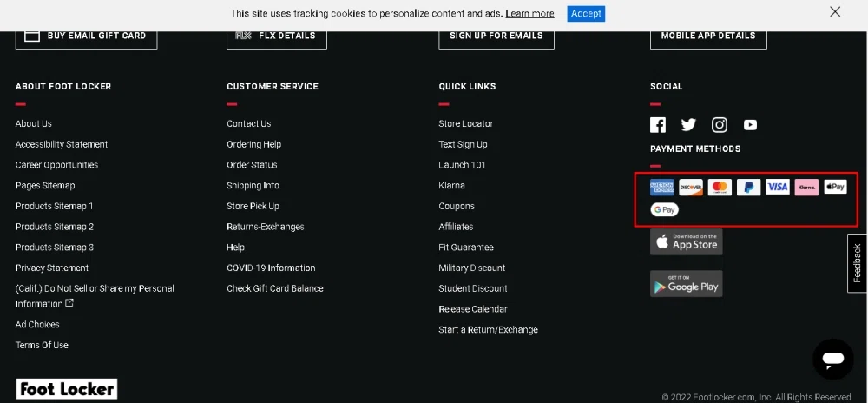Visit the Instagram social icon
The image size is (868, 403).
point(720,125)
